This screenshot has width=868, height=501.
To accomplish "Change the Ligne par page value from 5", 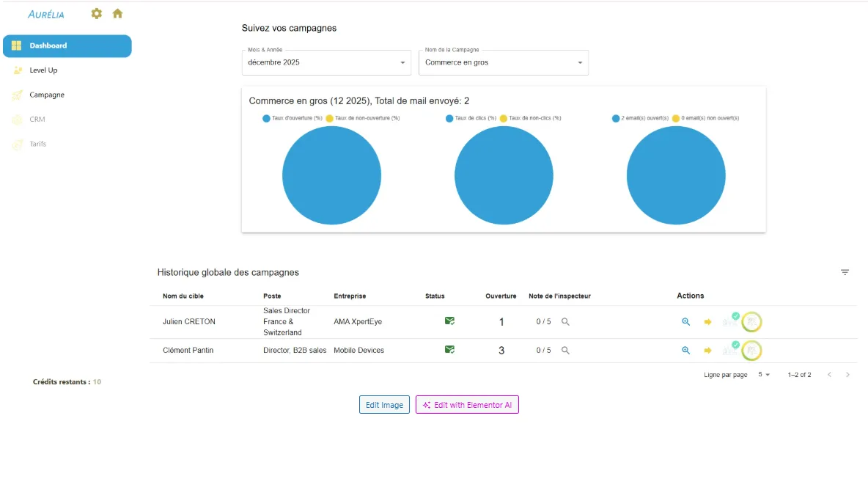I will click(762, 374).
